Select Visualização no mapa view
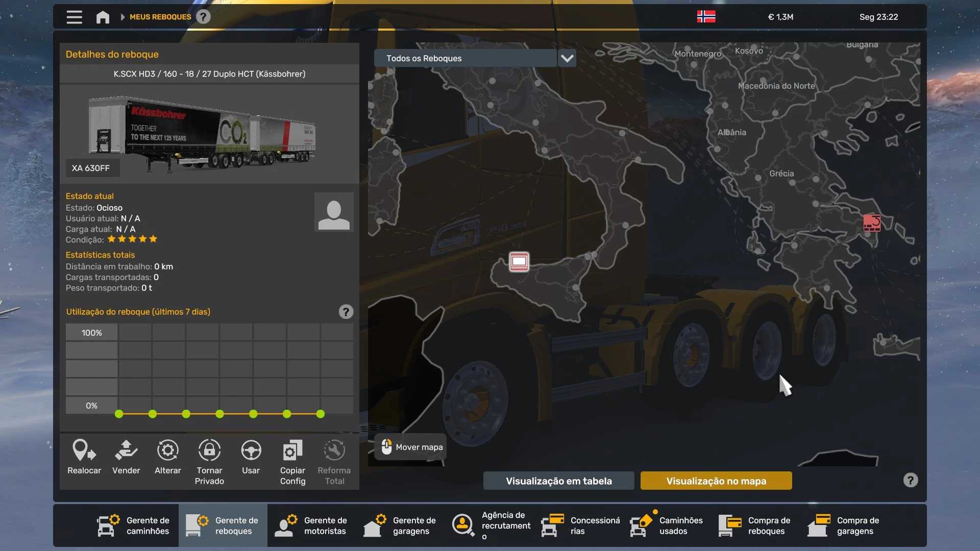Screen dimensions: 980x551 coord(716,481)
